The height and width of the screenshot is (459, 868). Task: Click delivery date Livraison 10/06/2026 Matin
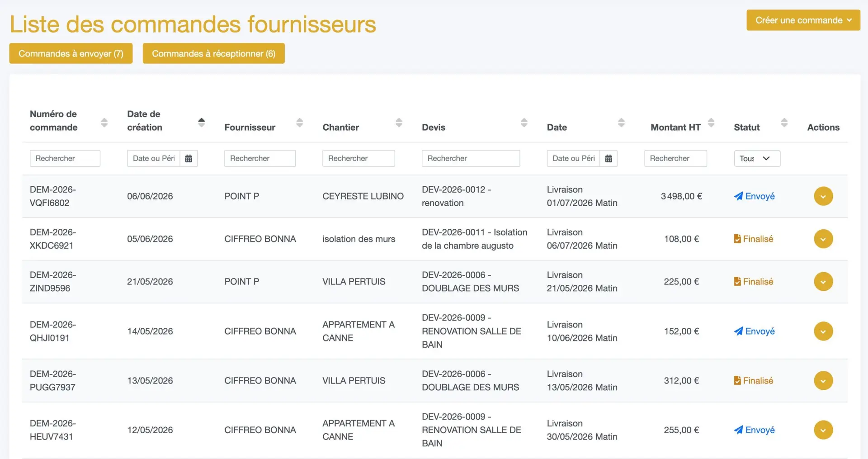pos(582,331)
